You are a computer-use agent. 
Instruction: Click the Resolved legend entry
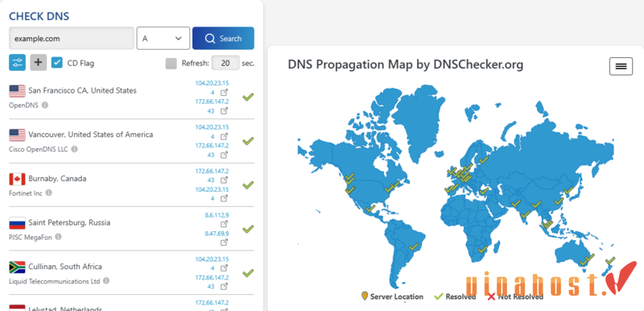pyautogui.click(x=455, y=296)
